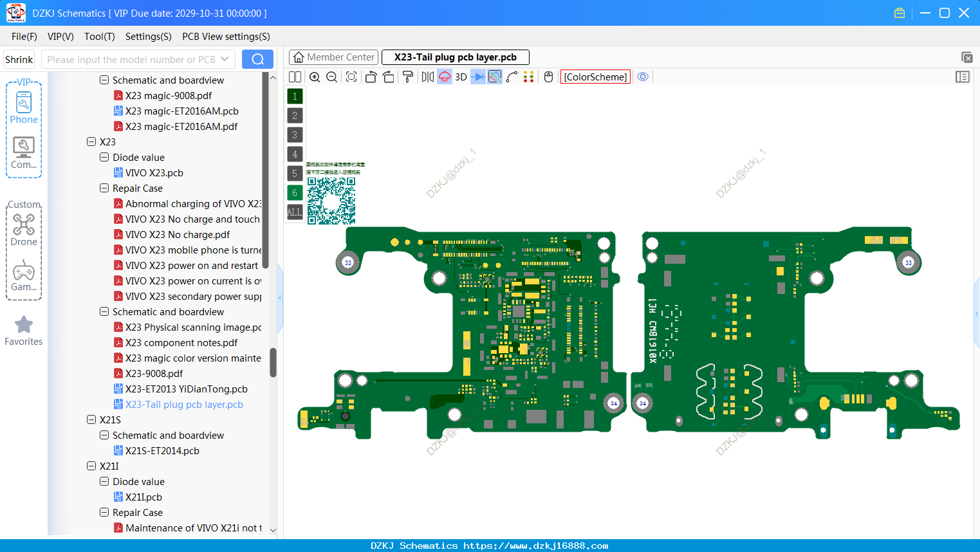
Task: Show PCB layer 4
Action: pyautogui.click(x=295, y=154)
